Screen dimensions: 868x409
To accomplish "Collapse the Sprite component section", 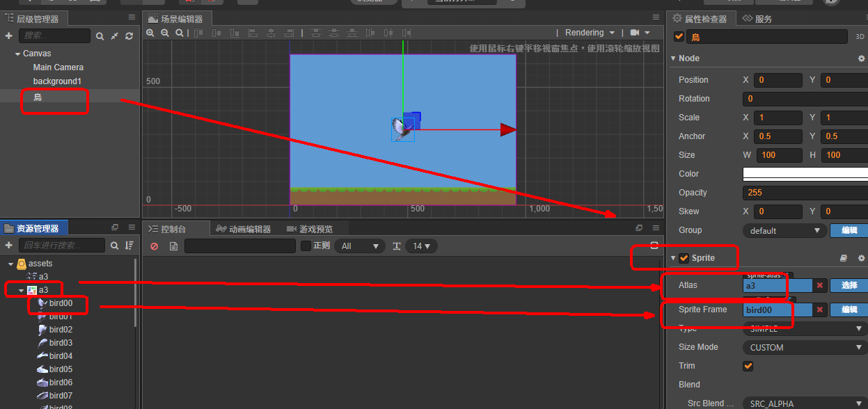I will (673, 258).
